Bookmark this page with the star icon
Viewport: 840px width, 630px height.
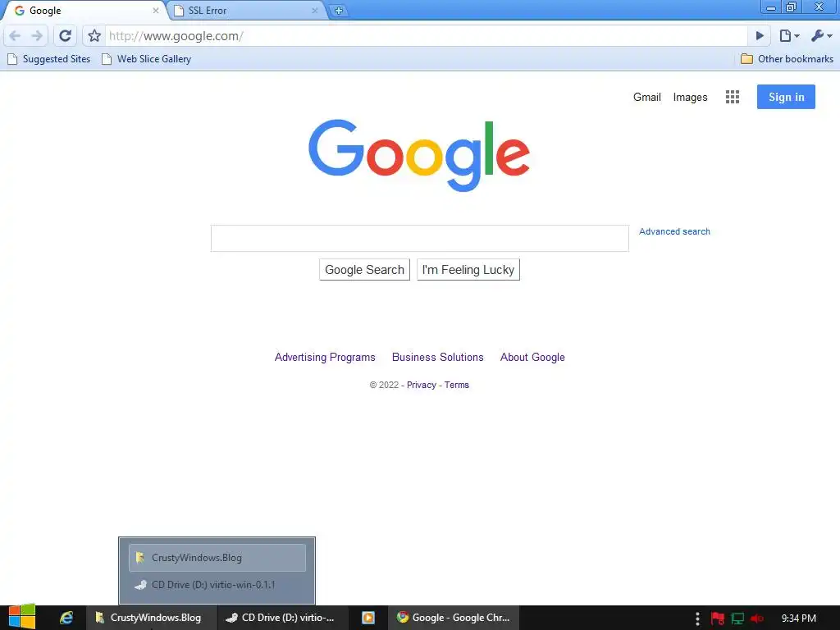tap(94, 36)
